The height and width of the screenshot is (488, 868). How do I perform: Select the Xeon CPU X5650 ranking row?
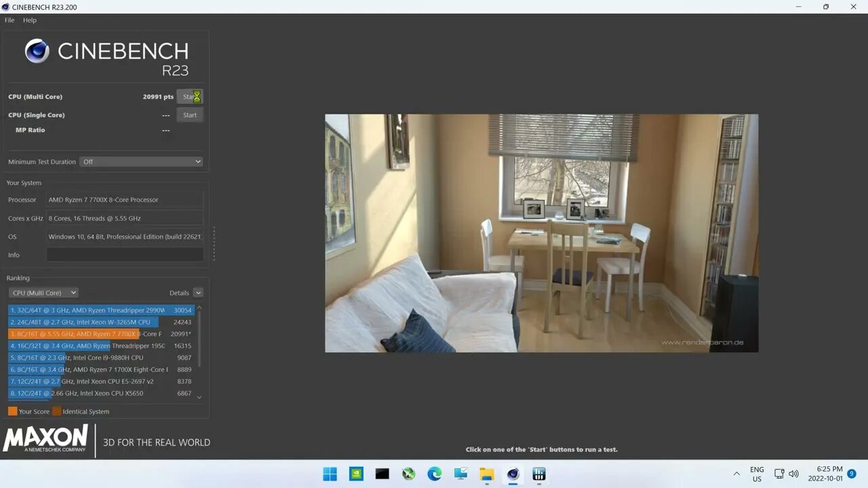pyautogui.click(x=101, y=393)
